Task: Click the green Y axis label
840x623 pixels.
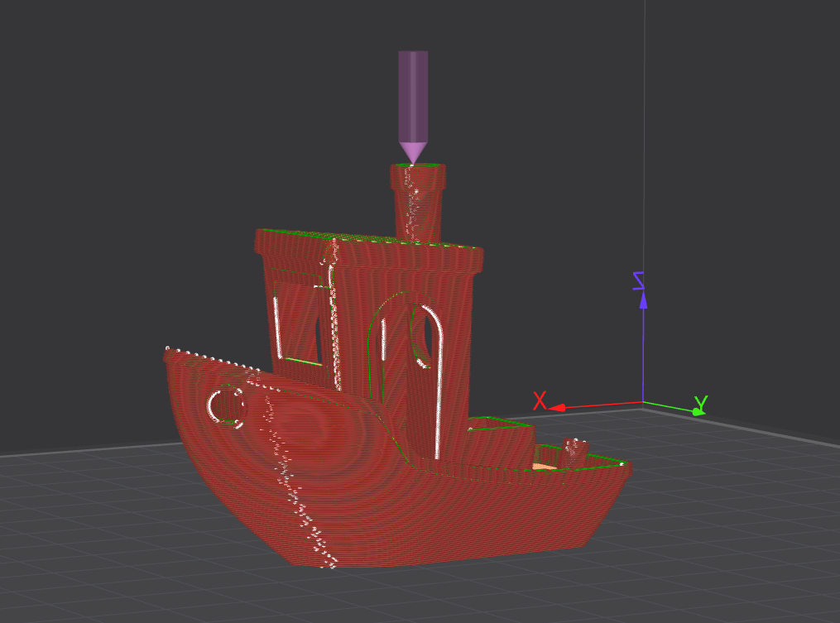Action: pyautogui.click(x=701, y=404)
